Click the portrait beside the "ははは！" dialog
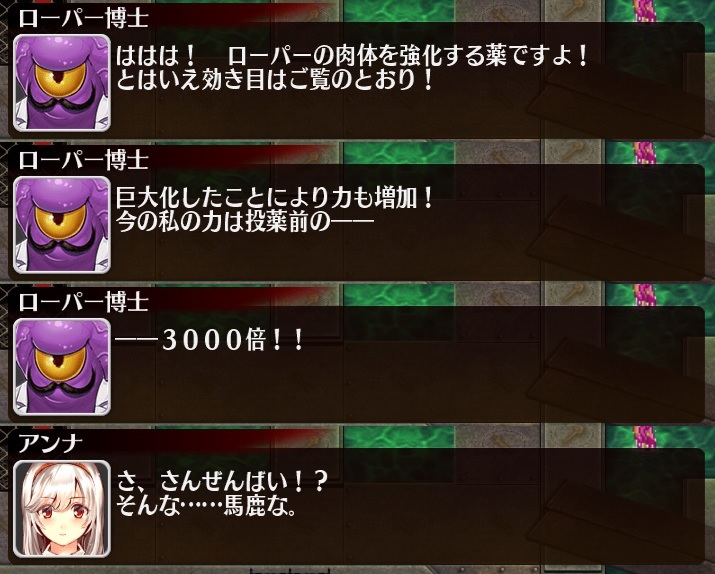This screenshot has width=715, height=574. [62, 83]
